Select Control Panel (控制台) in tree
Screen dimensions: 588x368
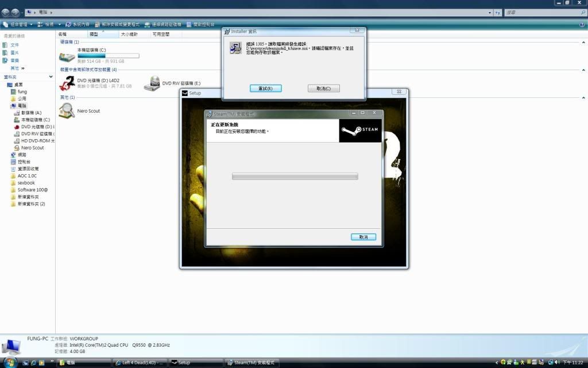click(21, 162)
